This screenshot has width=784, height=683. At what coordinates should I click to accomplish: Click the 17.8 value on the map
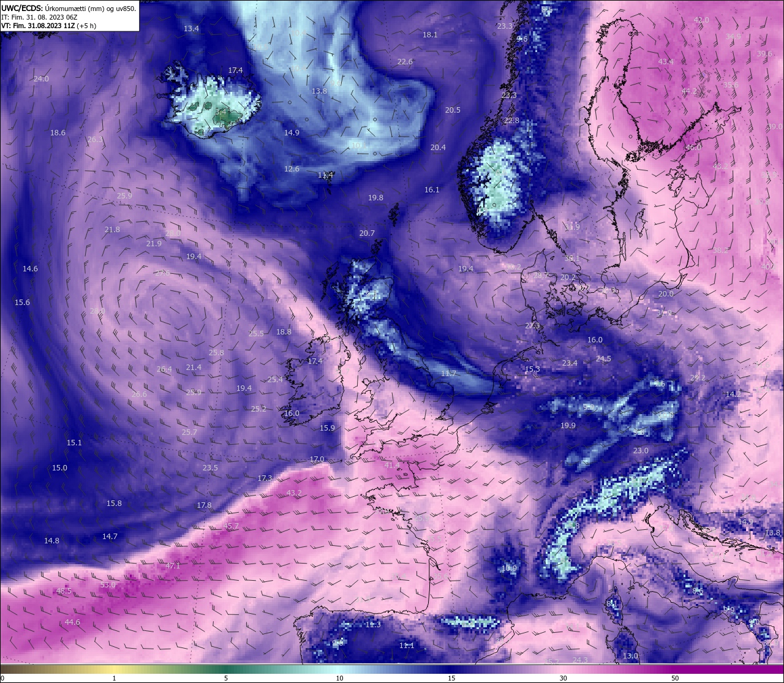[204, 505]
